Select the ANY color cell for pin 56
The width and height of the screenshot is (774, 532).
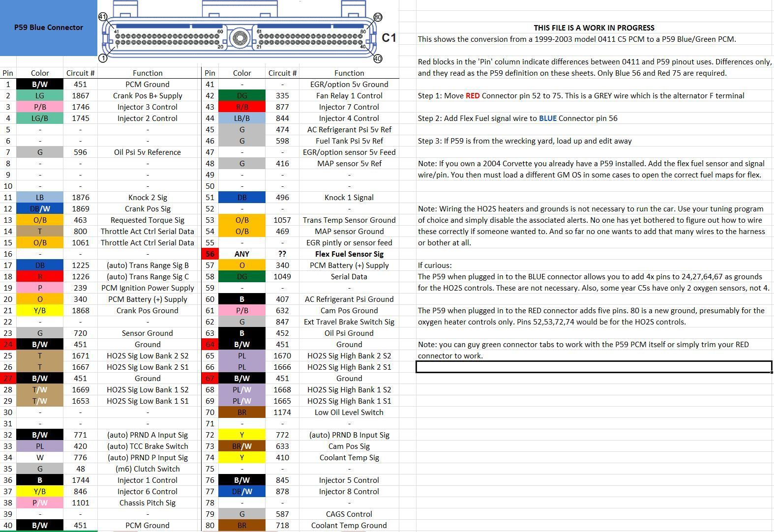pos(242,254)
